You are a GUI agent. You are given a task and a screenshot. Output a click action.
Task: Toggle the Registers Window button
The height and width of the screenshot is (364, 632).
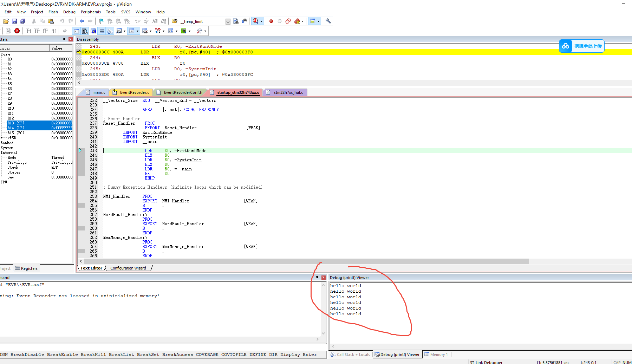click(102, 31)
